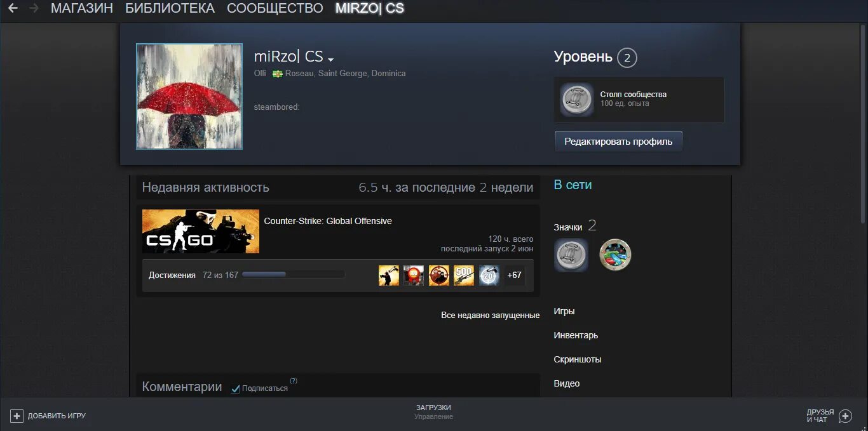Click the 120 ч. всего playtime text
Screen dimensions: 868x431
coord(511,239)
